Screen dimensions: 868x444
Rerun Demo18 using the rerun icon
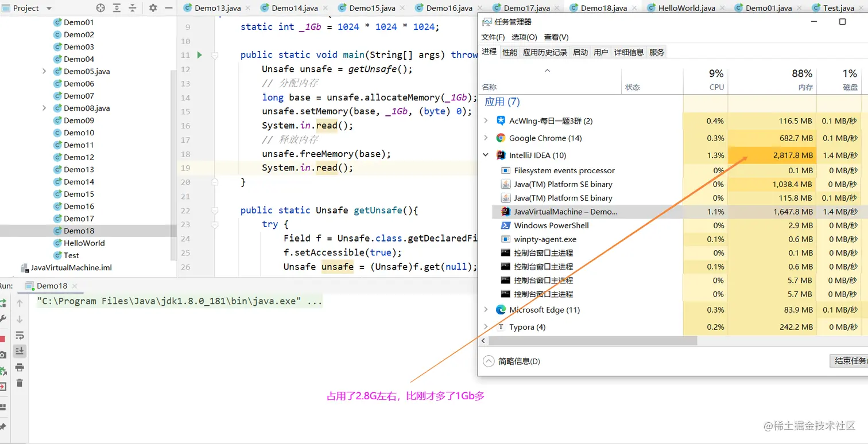click(2, 303)
